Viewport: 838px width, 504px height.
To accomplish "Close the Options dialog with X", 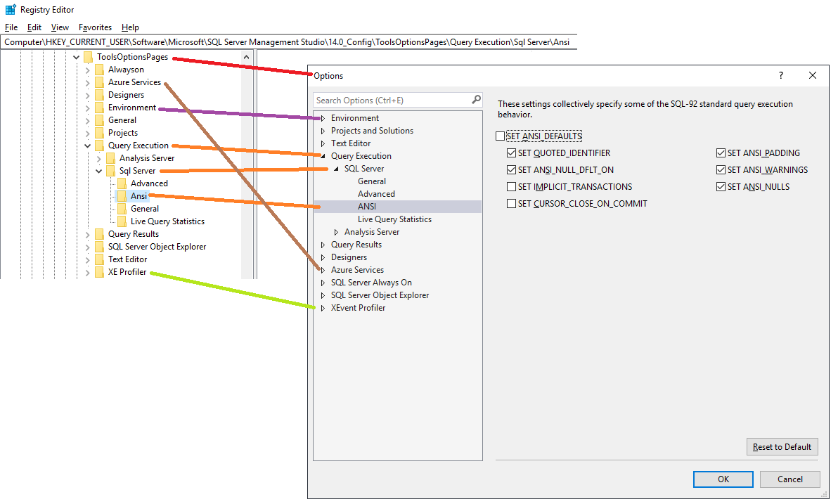I will [813, 75].
